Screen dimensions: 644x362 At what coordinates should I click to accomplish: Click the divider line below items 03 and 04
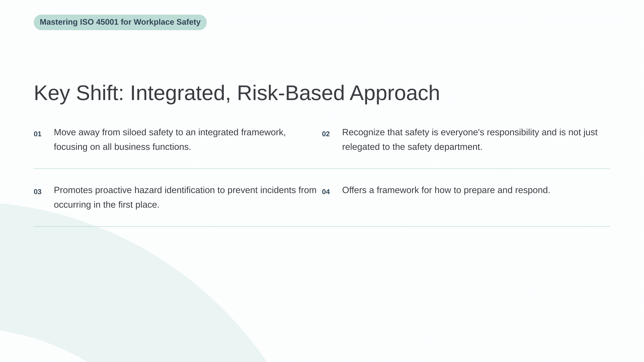pyautogui.click(x=322, y=227)
